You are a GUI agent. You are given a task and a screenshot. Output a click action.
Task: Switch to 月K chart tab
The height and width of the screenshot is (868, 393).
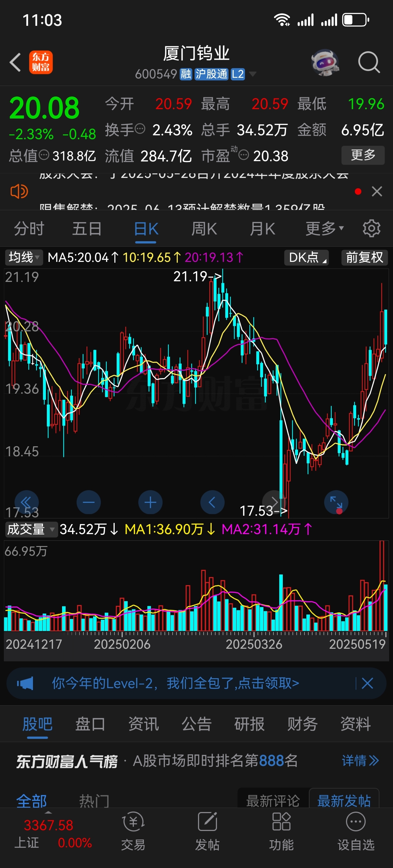coord(262,229)
